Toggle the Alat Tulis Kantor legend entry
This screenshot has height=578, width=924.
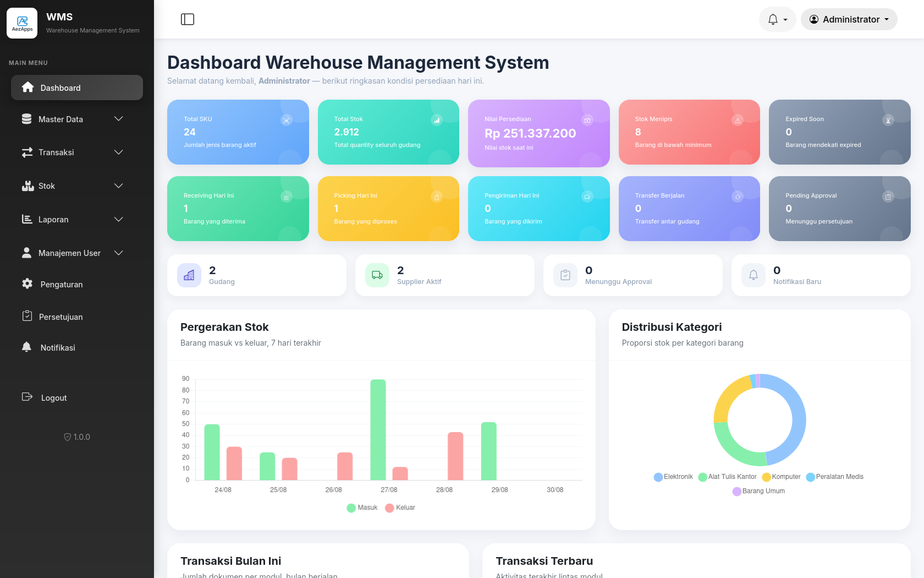point(728,477)
